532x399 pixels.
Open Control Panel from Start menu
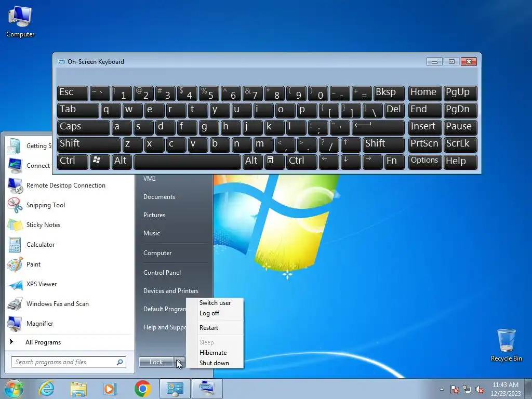(x=162, y=272)
